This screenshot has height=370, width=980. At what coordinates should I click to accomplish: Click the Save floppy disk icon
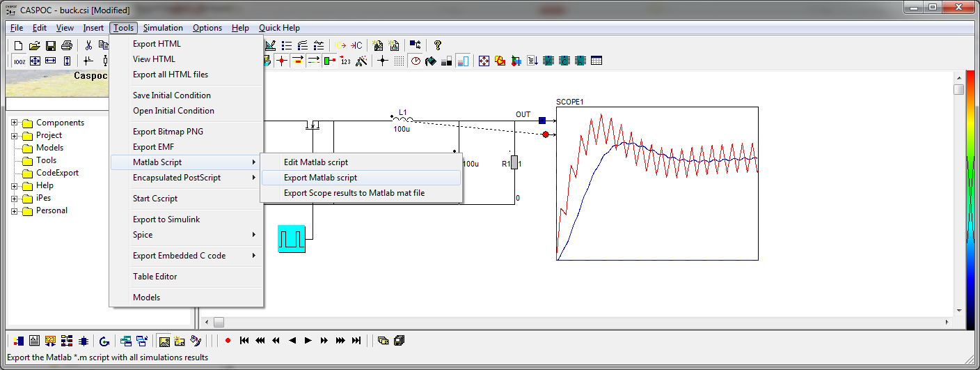(51, 45)
